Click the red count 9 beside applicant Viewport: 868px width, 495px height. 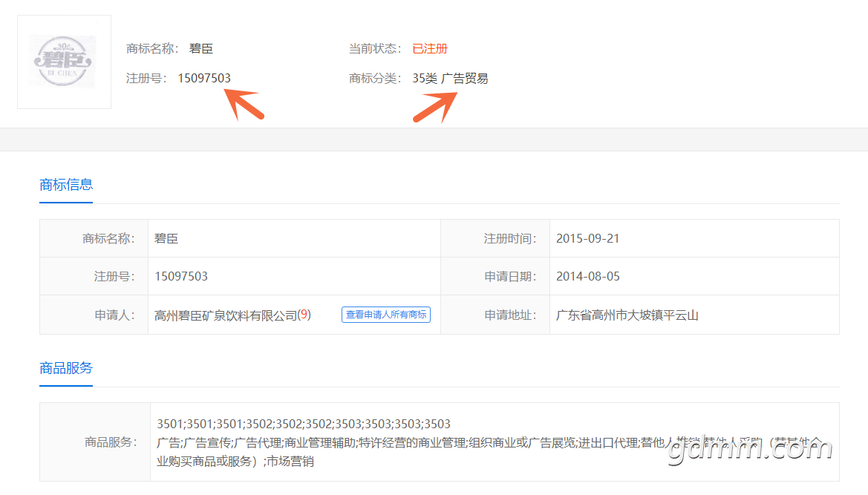point(304,315)
